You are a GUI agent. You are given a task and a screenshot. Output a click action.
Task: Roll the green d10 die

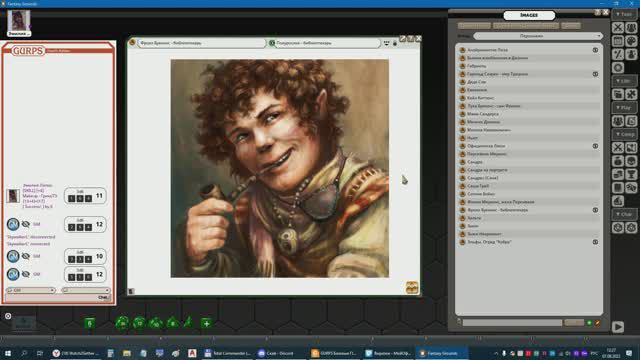[x=156, y=324]
